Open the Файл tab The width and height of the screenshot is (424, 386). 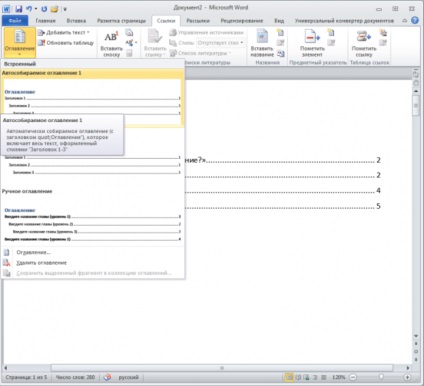click(x=15, y=21)
